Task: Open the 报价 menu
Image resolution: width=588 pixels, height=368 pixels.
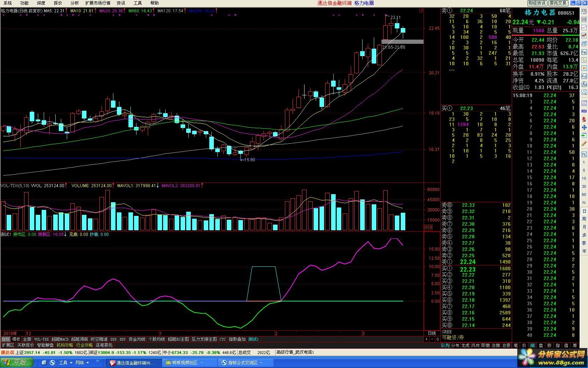Action: coord(58,3)
